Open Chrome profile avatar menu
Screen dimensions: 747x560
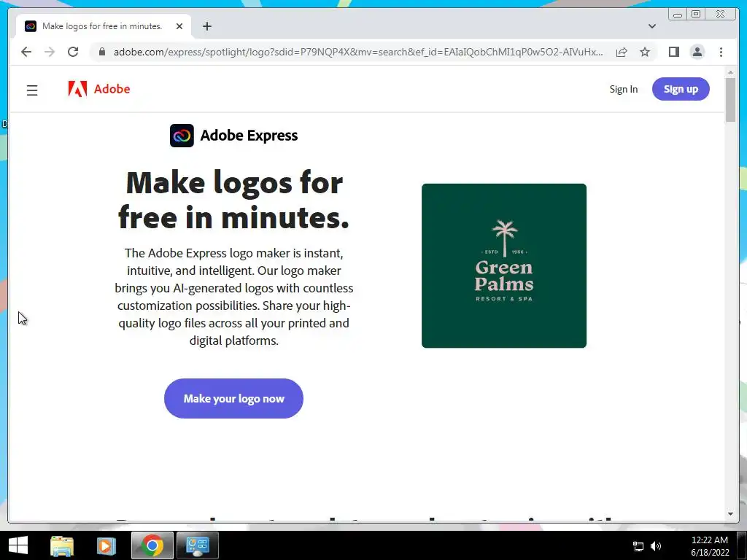pyautogui.click(x=697, y=52)
